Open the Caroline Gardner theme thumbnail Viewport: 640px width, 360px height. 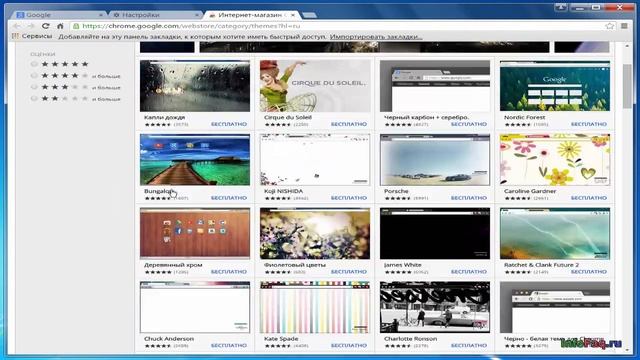click(555, 160)
